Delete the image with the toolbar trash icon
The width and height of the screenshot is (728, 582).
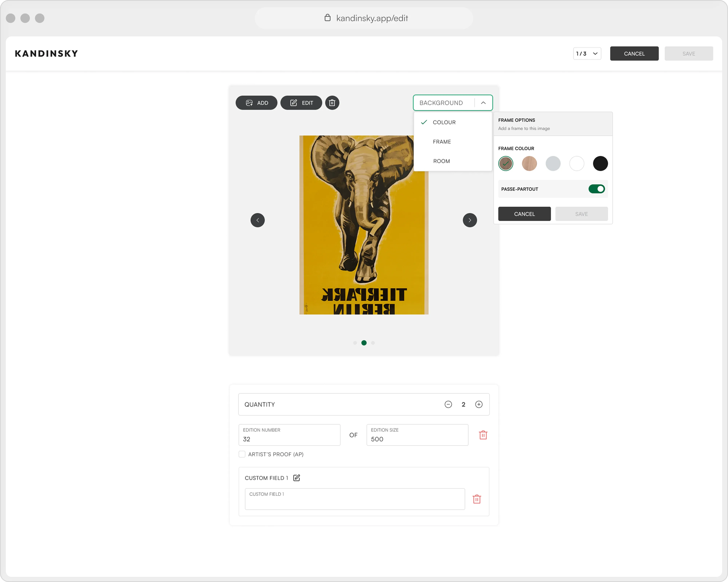tap(332, 103)
